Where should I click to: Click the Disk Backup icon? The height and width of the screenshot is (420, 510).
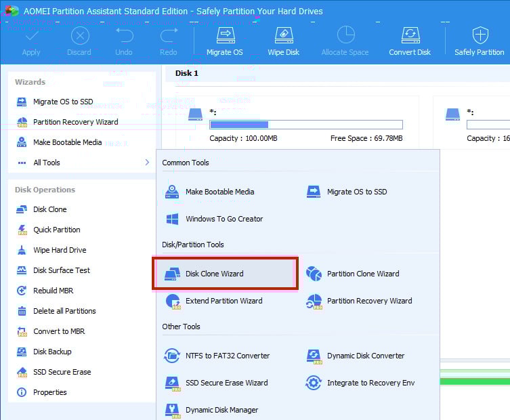click(x=22, y=352)
